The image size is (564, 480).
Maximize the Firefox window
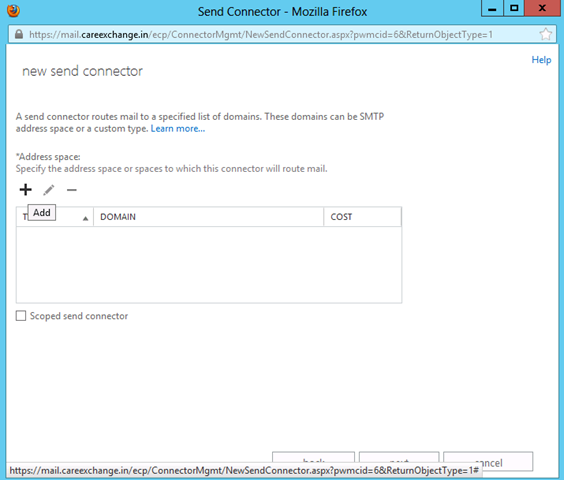click(x=514, y=8)
